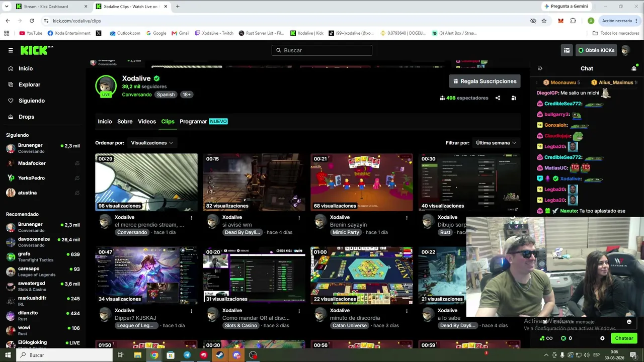Toggle notifications for YerkoPedro channel
The image size is (644, 362).
[77, 178]
